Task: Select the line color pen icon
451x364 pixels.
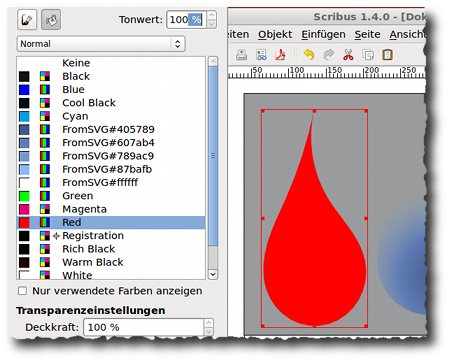Action: click(x=27, y=20)
